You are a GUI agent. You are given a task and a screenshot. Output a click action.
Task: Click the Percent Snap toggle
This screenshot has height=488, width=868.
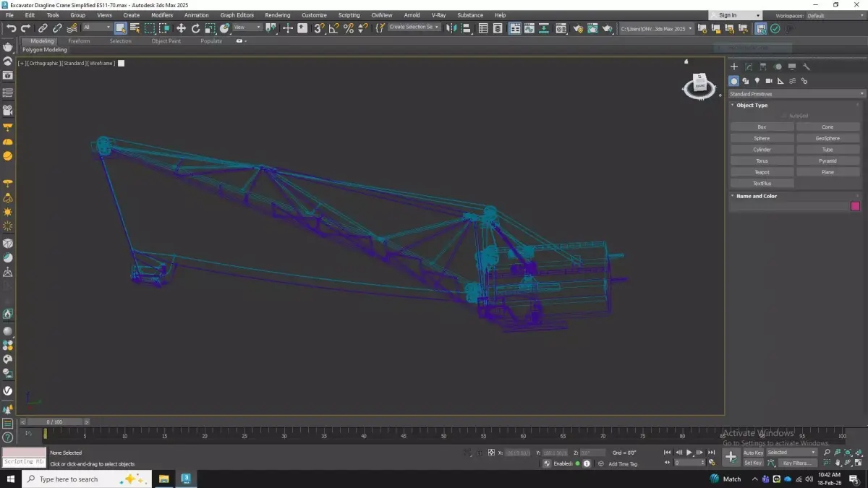pyautogui.click(x=348, y=28)
